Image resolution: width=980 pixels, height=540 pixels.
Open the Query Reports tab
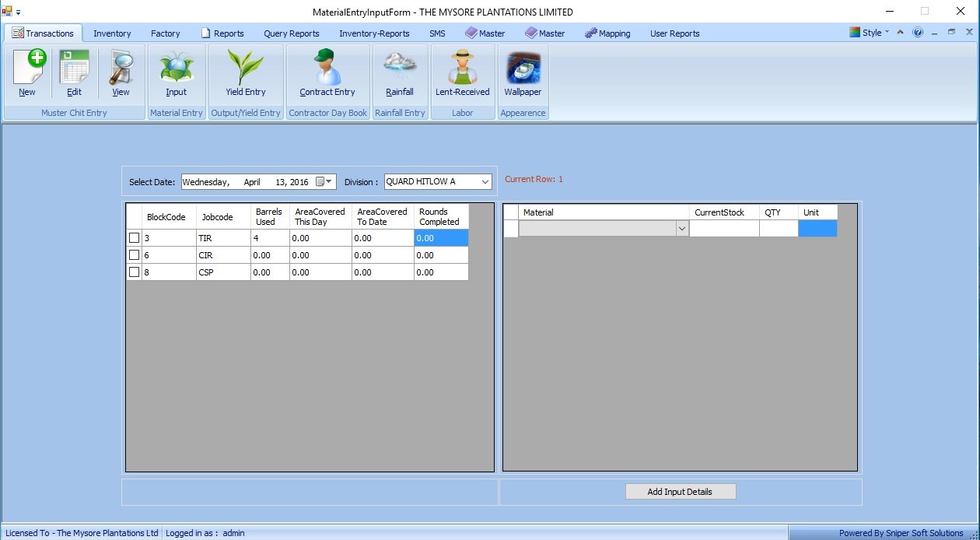coord(292,33)
